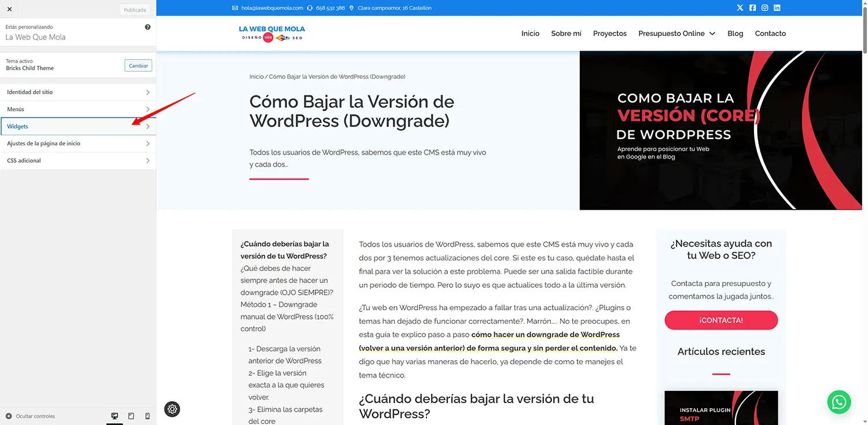Click the La Web Que Mola logo

point(272,33)
